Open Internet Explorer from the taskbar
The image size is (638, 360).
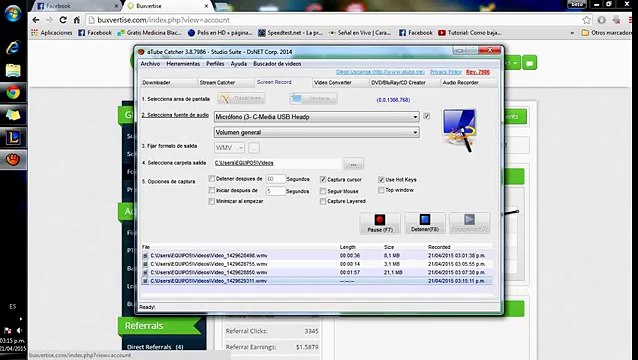pyautogui.click(x=13, y=48)
